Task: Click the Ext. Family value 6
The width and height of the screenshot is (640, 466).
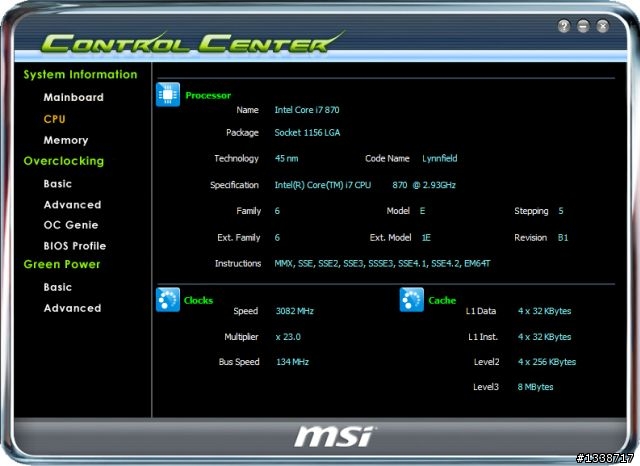Action: (277, 237)
